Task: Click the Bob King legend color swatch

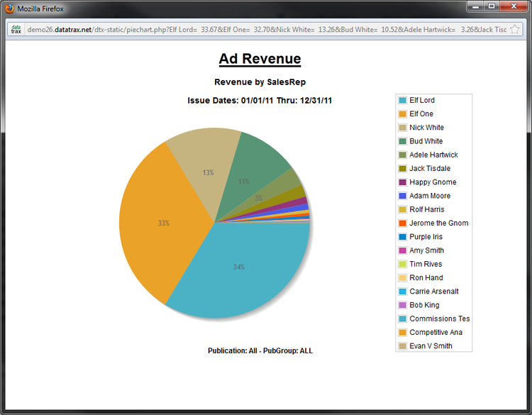Action: [402, 305]
